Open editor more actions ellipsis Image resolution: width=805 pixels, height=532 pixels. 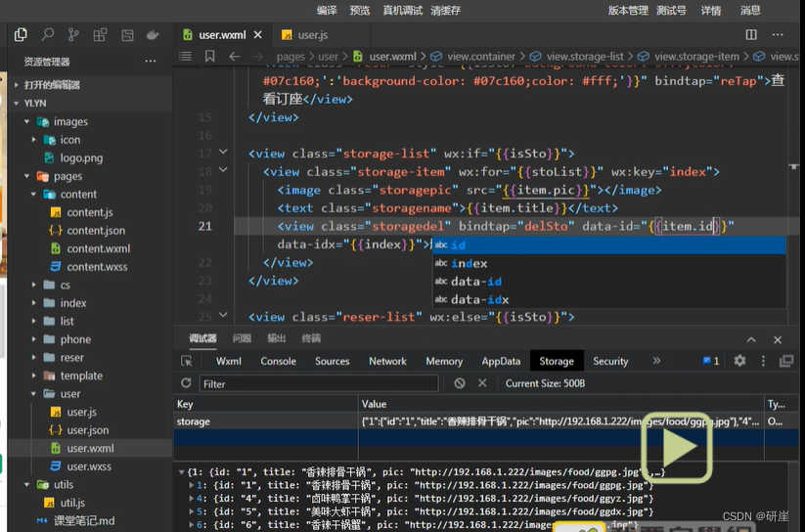(778, 35)
